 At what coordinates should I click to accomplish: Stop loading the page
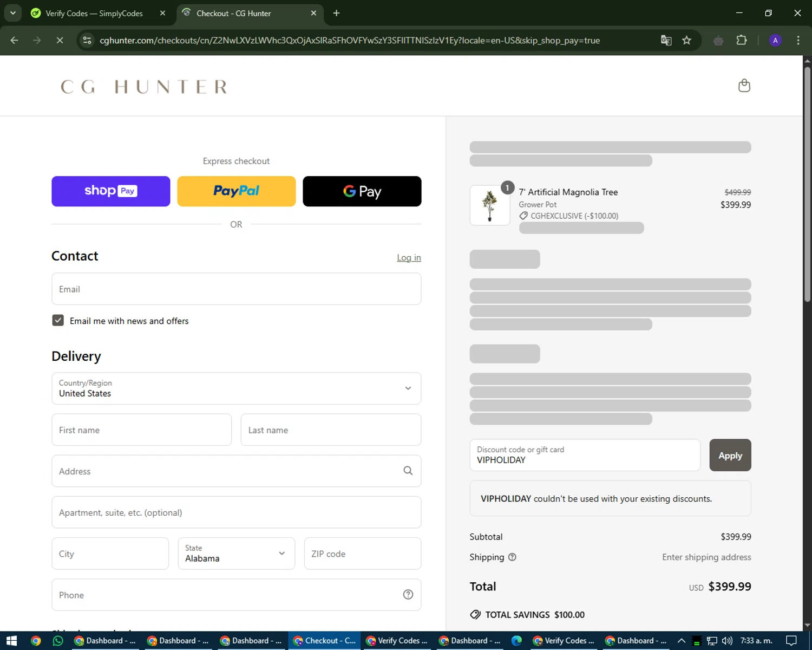pyautogui.click(x=60, y=40)
